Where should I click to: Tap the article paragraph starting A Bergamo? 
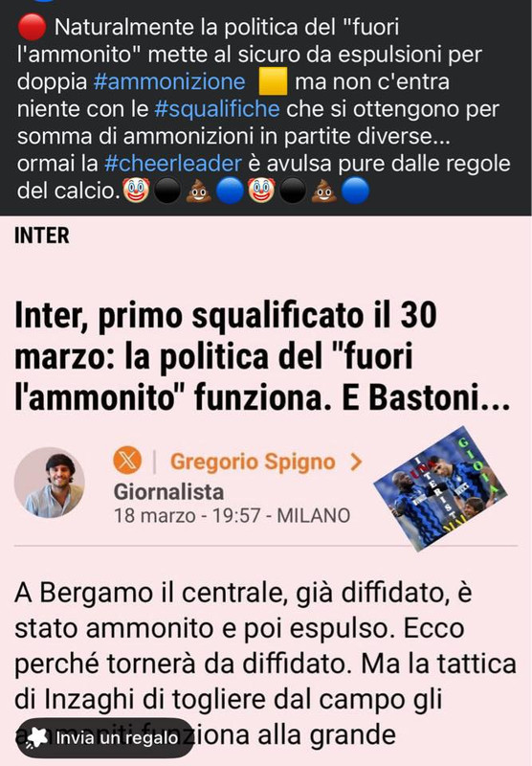pyautogui.click(x=265, y=665)
